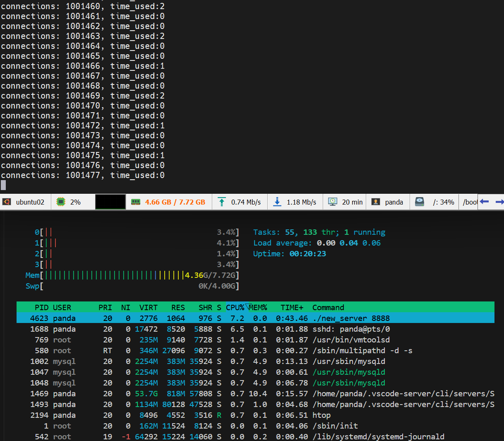
Task: Click the green upload arrow icon
Action: pyautogui.click(x=222, y=202)
